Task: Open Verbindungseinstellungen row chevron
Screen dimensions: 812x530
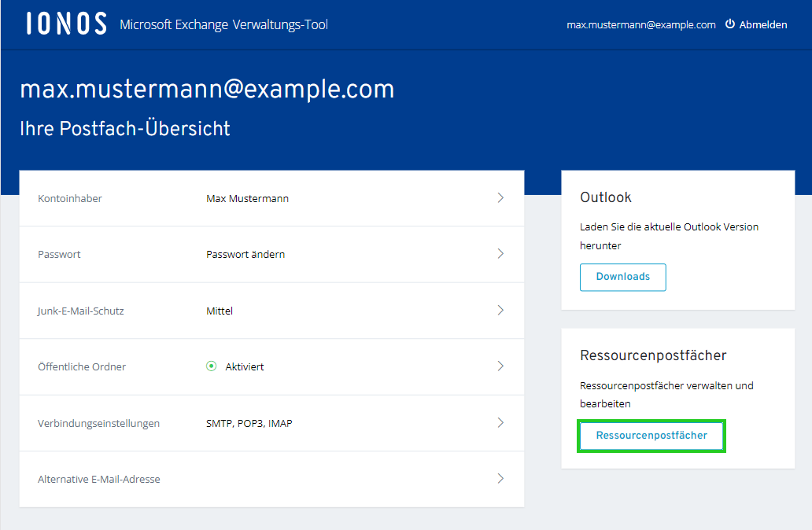Action: [500, 422]
